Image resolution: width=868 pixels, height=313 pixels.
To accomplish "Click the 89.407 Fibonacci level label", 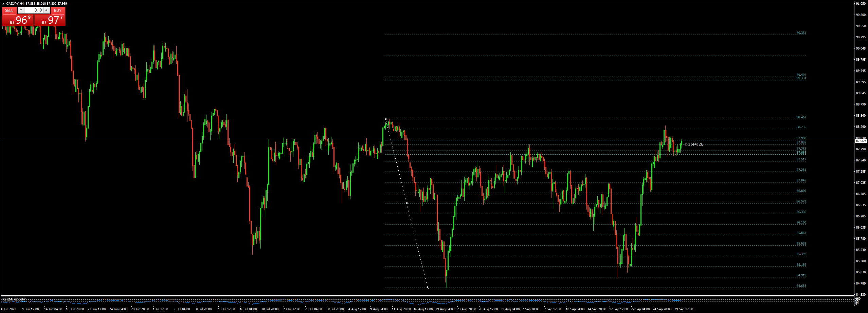I will [801, 75].
